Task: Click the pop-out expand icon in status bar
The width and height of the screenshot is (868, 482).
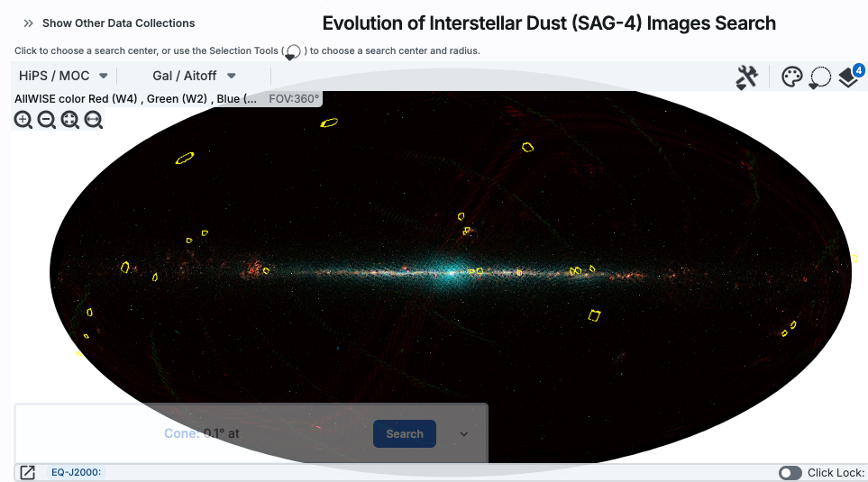Action: click(28, 472)
